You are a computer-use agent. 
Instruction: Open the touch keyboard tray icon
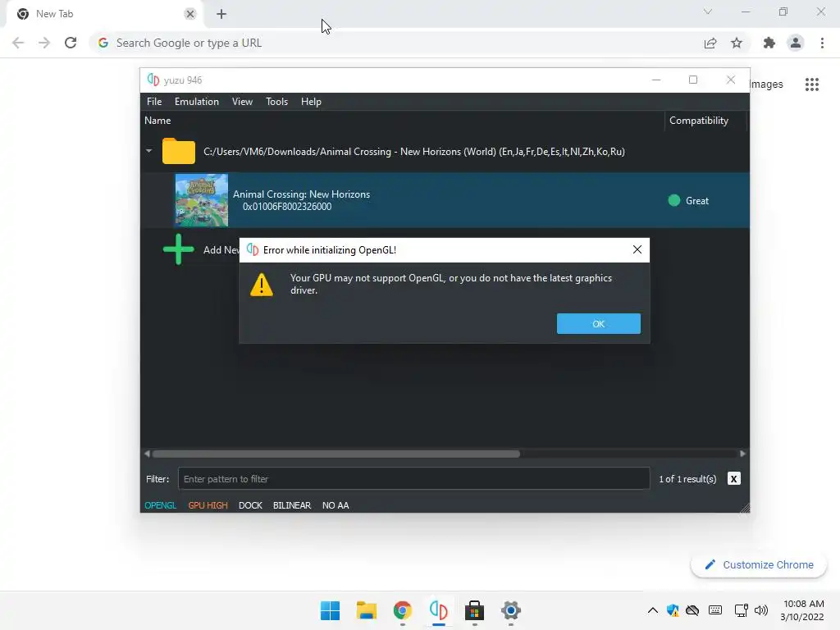(714, 610)
